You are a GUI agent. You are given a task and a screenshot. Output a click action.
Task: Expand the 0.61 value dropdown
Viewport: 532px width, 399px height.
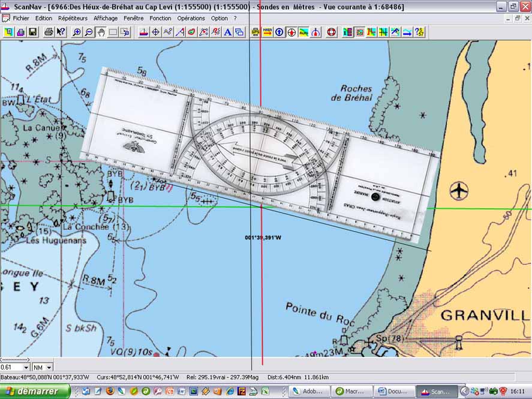[x=26, y=367]
